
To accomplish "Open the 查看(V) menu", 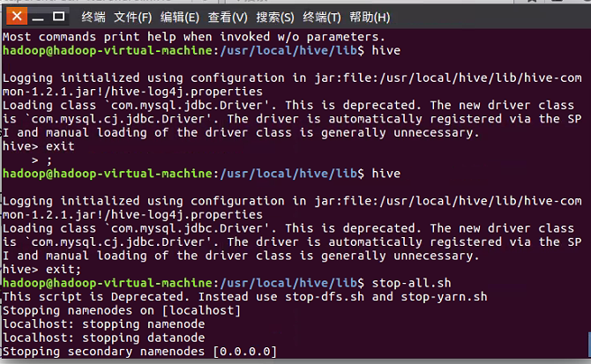I will coord(228,18).
